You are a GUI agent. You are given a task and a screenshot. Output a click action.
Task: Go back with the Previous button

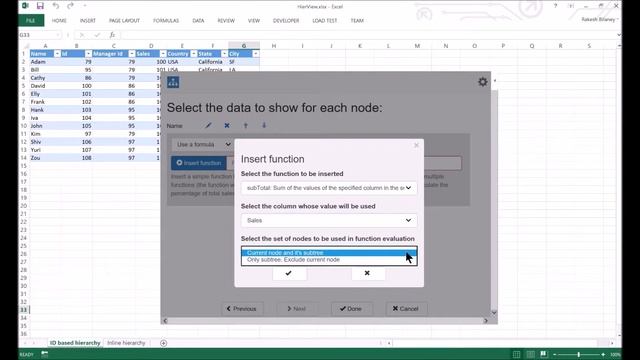coord(242,309)
